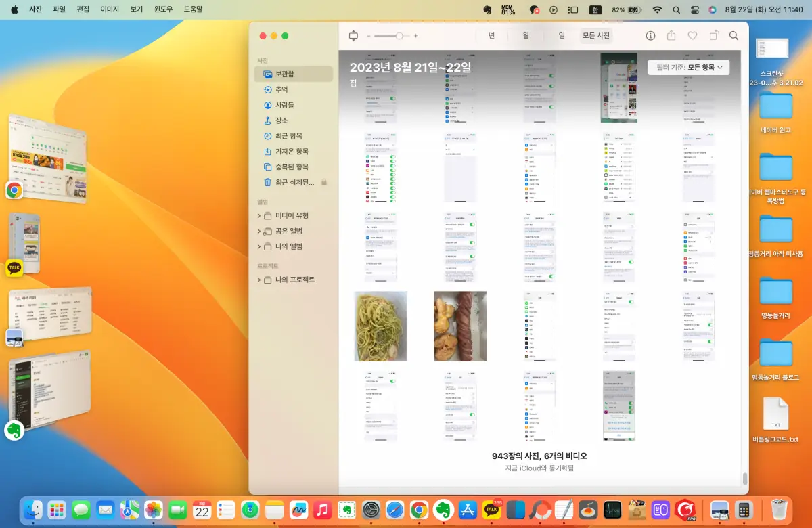Open the 파일 menu
Screen dimensions: 812x528
(59, 9)
